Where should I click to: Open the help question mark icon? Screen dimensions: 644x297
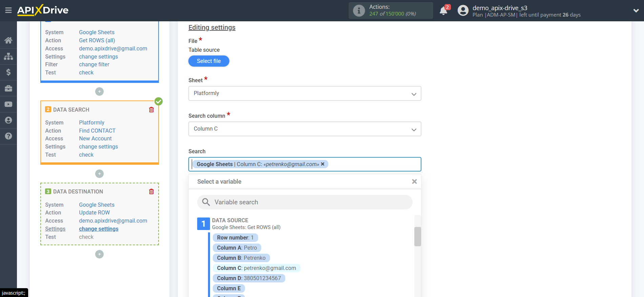(x=8, y=136)
